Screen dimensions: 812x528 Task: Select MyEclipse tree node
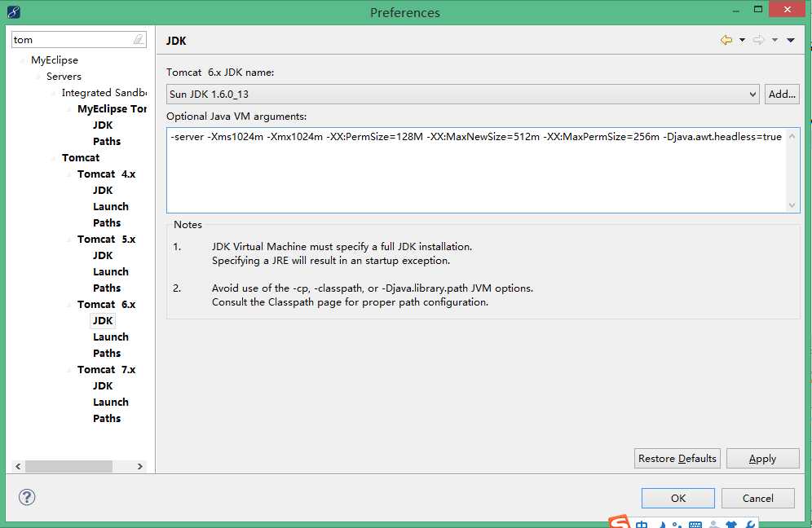(55, 60)
